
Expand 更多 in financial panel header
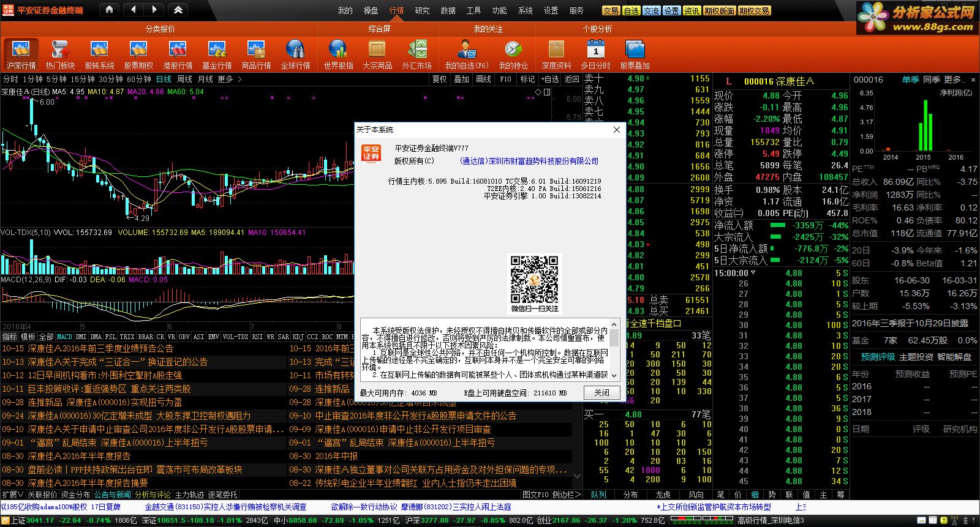(x=956, y=80)
